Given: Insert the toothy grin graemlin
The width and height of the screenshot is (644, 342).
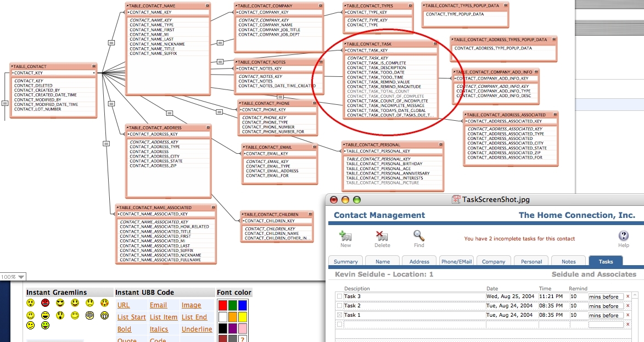Looking at the screenshot, I should coord(104,315).
